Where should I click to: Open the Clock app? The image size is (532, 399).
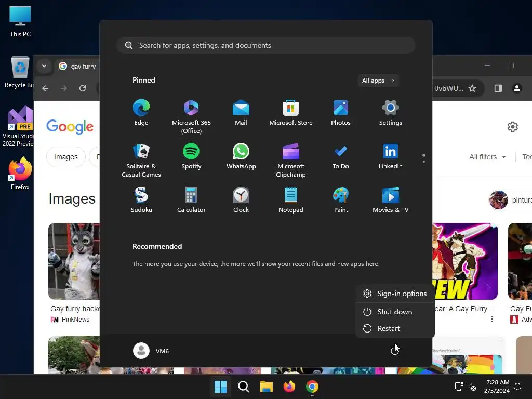tap(241, 200)
